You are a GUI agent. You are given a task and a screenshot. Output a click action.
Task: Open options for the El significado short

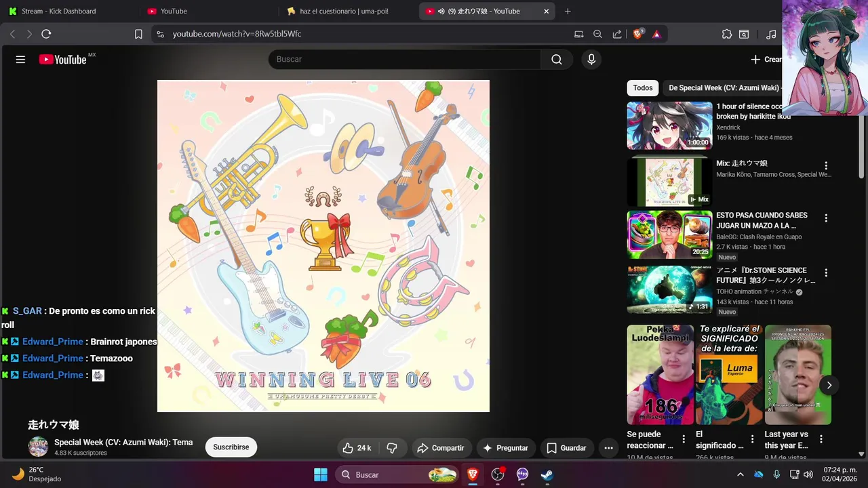(x=752, y=439)
